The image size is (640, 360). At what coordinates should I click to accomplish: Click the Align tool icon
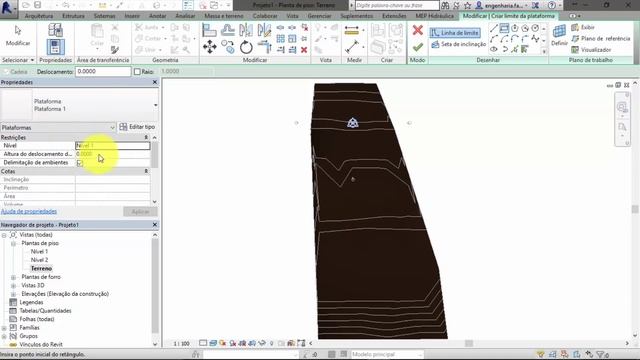point(209,30)
